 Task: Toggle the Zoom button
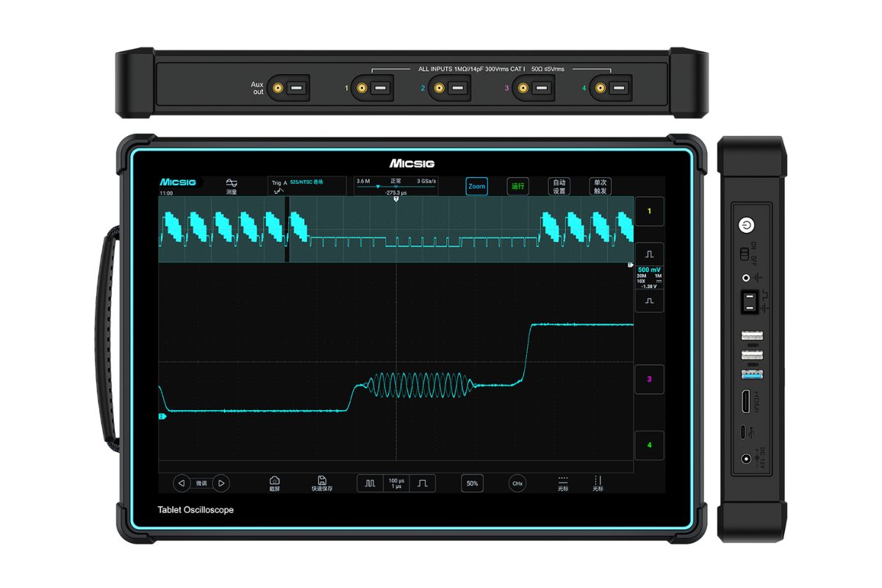pyautogui.click(x=477, y=187)
